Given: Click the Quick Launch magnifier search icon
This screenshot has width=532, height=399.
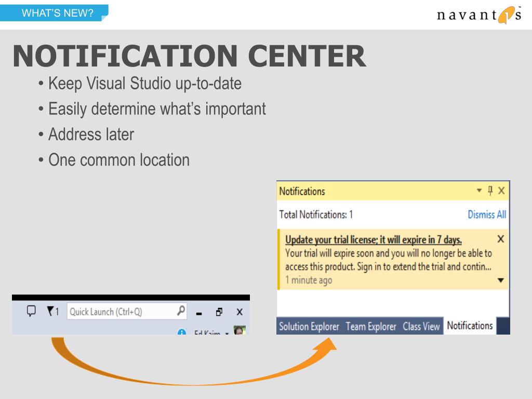Looking at the screenshot, I should click(181, 311).
